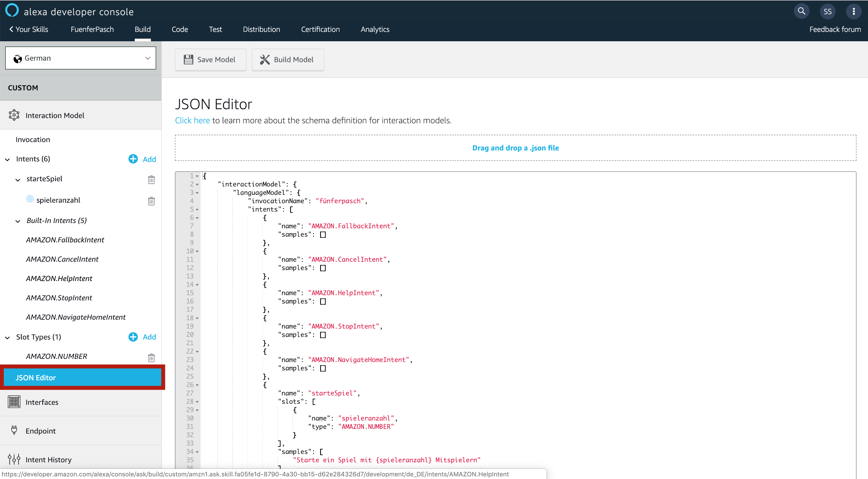This screenshot has height=479, width=868.
Task: Open the German language dropdown
Action: (80, 58)
